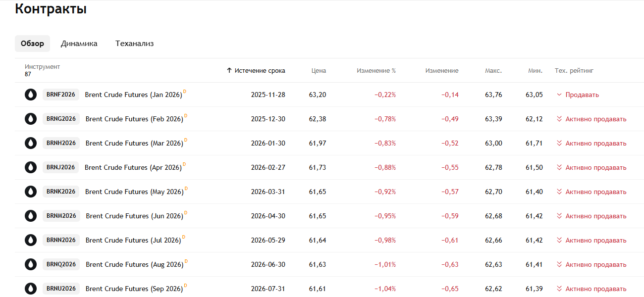Click the oil drop icon beside BRNH2026

[31, 143]
